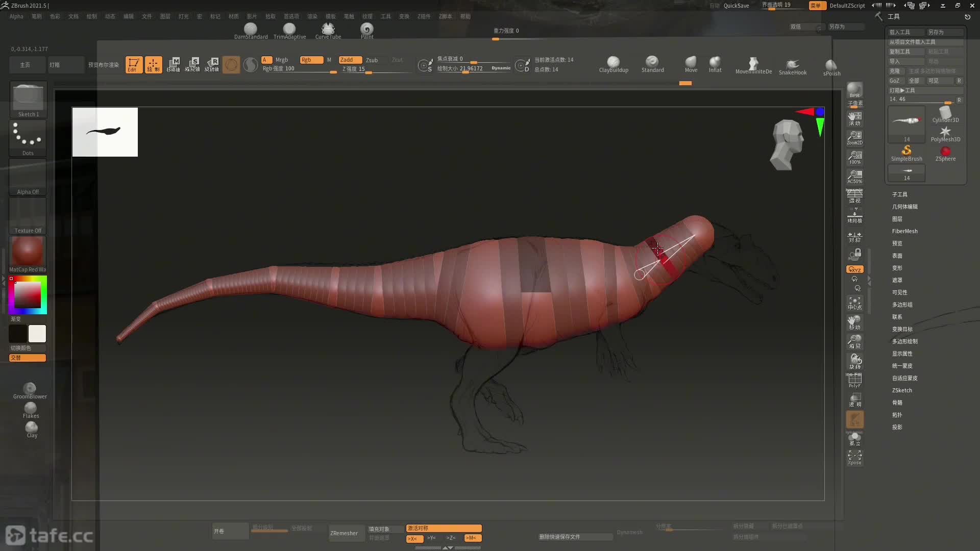The width and height of the screenshot is (980, 551).
Task: Click the QuickSave button
Action: point(736,6)
